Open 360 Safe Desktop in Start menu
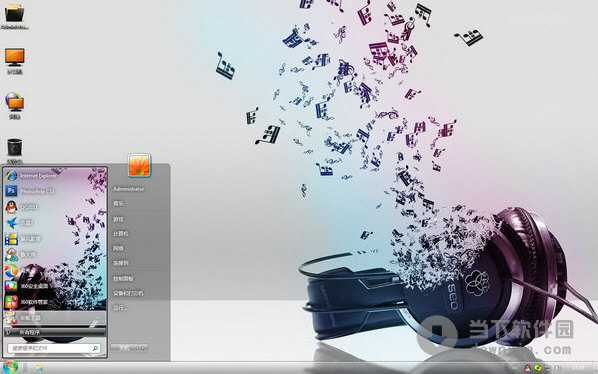This screenshot has width=598, height=374. pyautogui.click(x=55, y=286)
